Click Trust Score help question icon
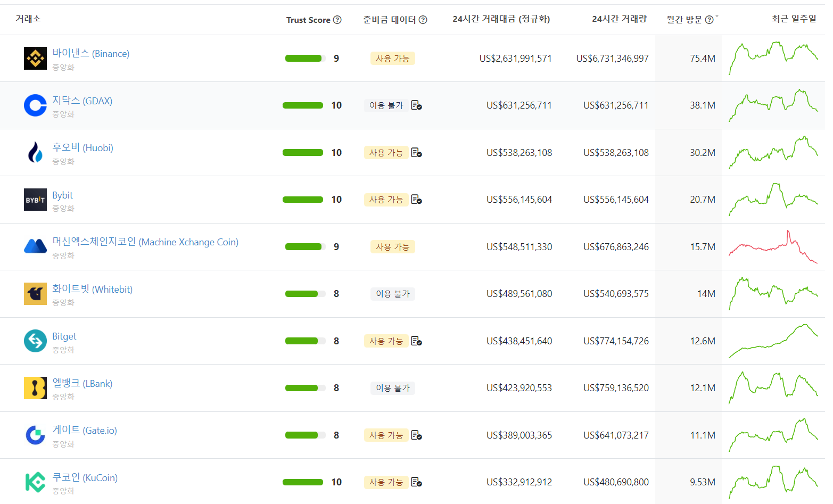The height and width of the screenshot is (504, 833). pos(337,20)
